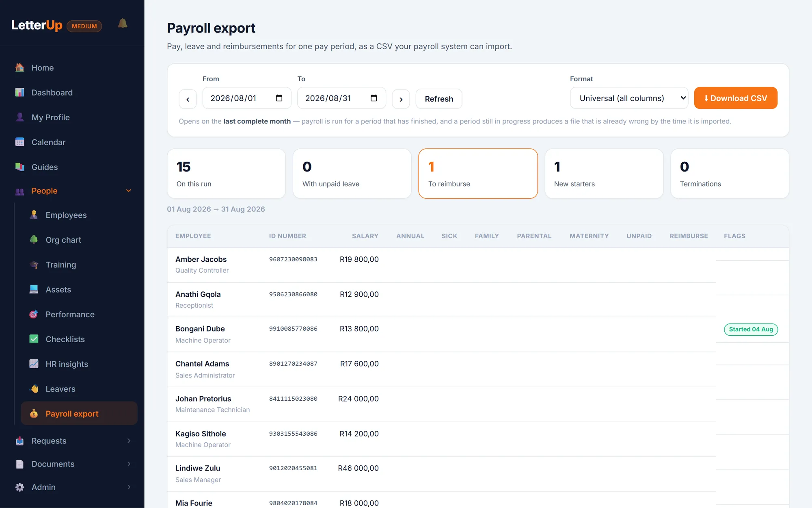Click the To date field
The image size is (812, 508).
(341, 98)
